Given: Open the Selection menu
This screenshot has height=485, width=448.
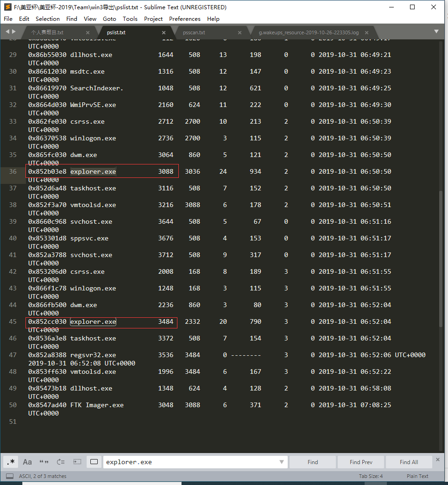Looking at the screenshot, I should pos(48,19).
